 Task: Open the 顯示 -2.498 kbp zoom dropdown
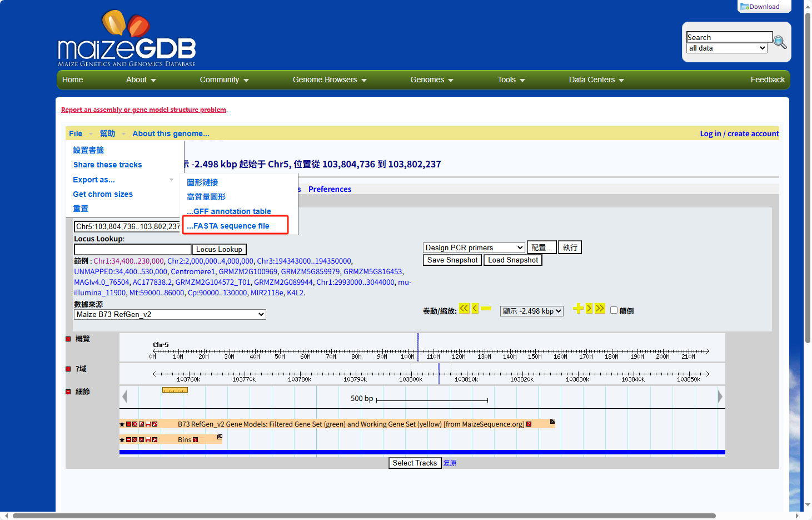[532, 311]
